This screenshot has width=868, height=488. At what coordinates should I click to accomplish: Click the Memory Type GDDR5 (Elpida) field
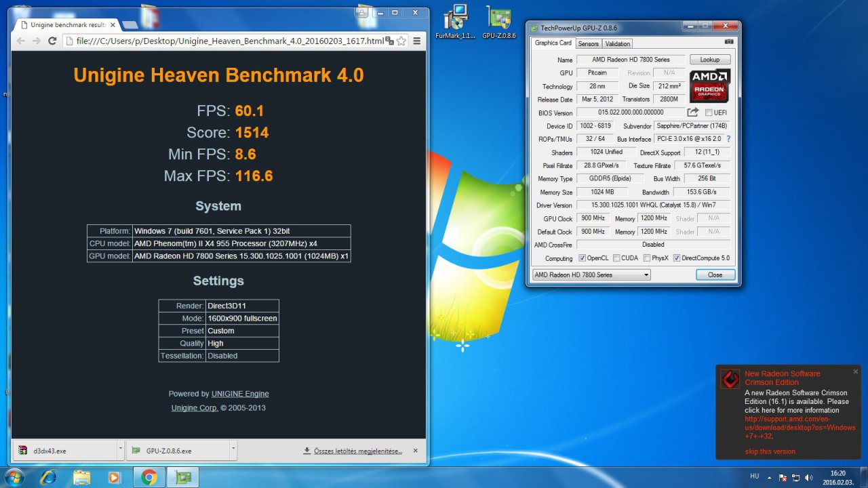(610, 179)
